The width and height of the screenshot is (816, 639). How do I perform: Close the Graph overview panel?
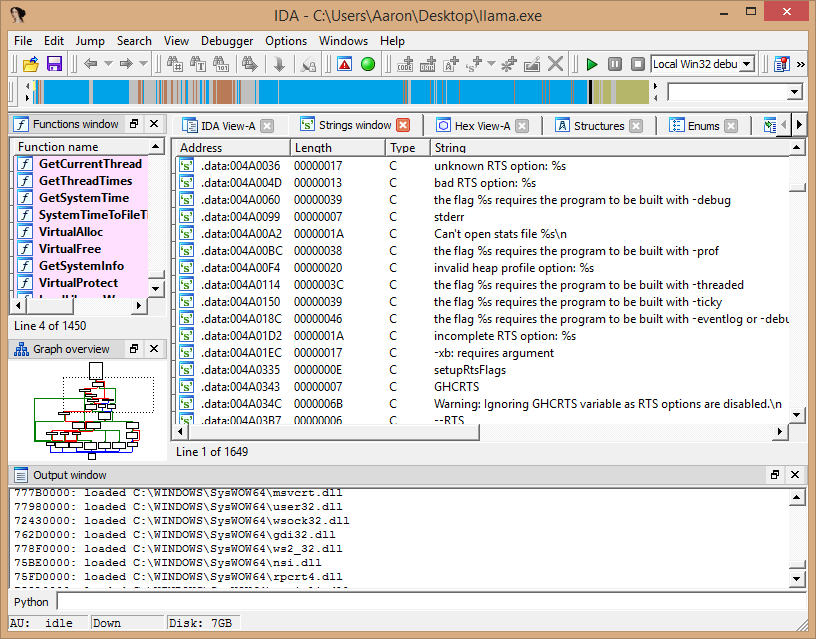click(x=154, y=349)
